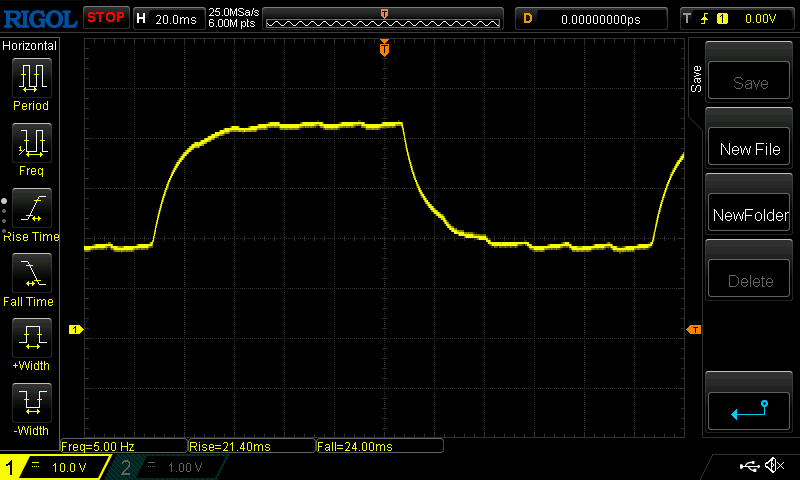The height and width of the screenshot is (480, 800).
Task: Click the Freq=5.00 Hz measurement result
Action: [123, 446]
